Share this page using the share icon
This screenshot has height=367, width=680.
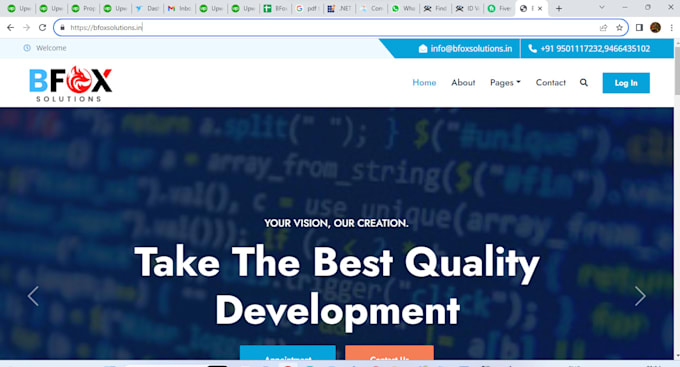(x=603, y=27)
